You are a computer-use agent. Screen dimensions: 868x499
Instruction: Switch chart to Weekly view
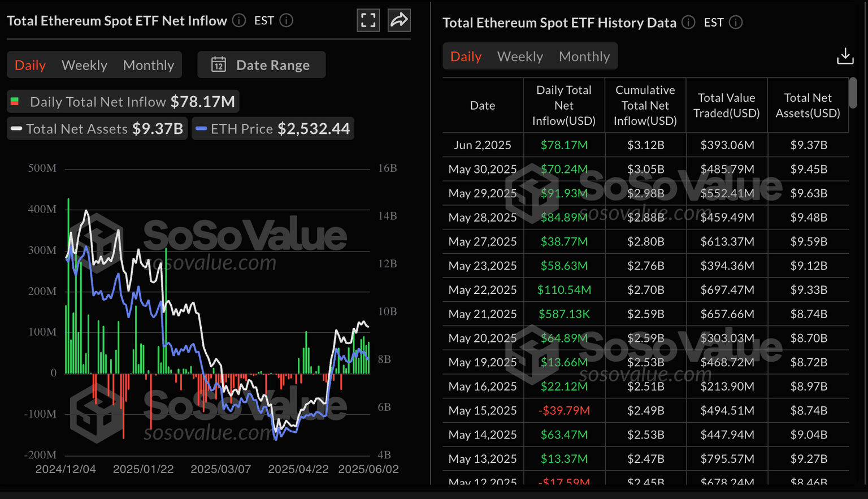[x=84, y=65]
